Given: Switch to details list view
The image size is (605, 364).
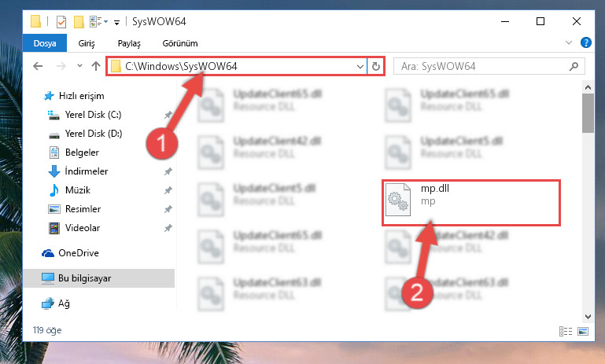Looking at the screenshot, I should 565,331.
